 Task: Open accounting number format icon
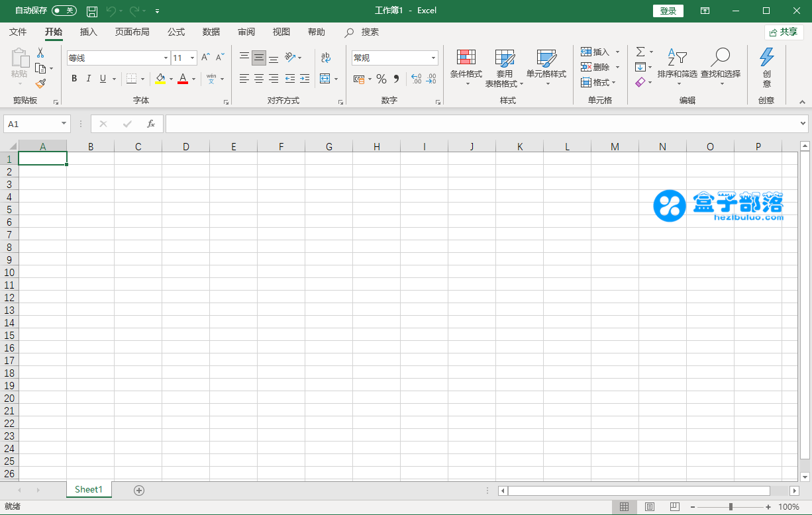(359, 79)
